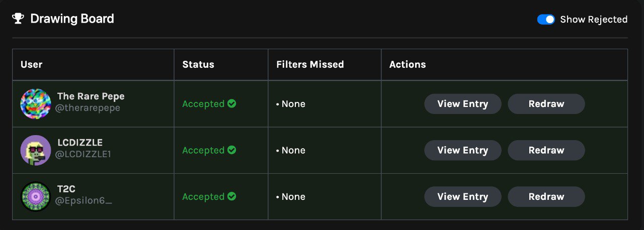Redraw The Rare Pepe's entry
The width and height of the screenshot is (644, 230).
pos(546,104)
